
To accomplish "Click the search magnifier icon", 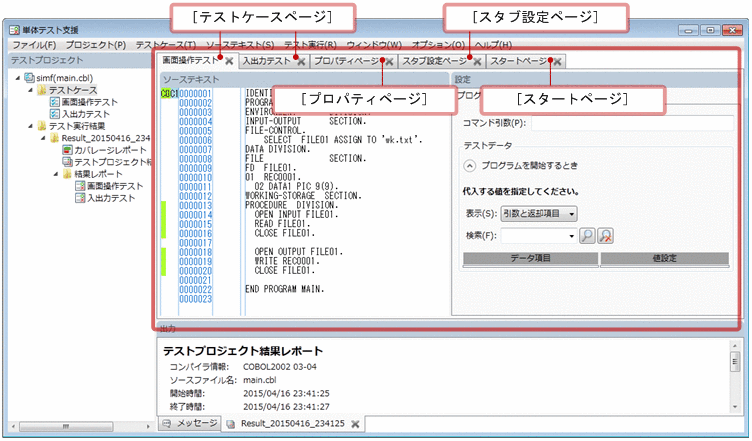I will 588,236.
